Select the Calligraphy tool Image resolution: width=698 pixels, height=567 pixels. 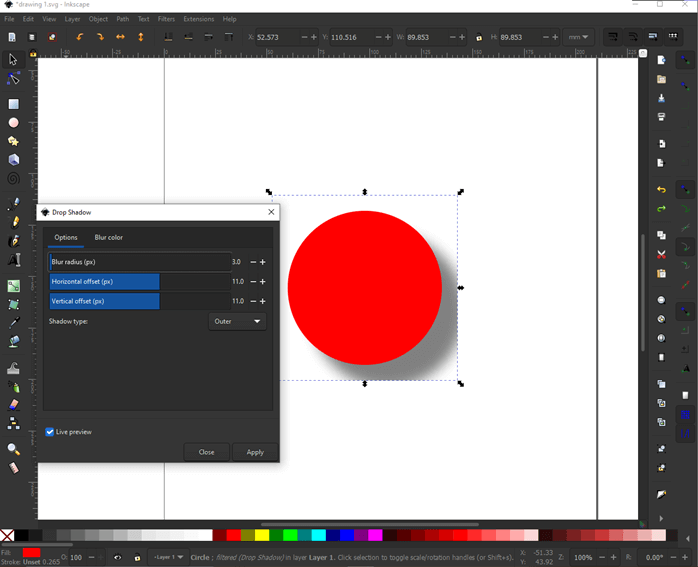click(x=14, y=241)
